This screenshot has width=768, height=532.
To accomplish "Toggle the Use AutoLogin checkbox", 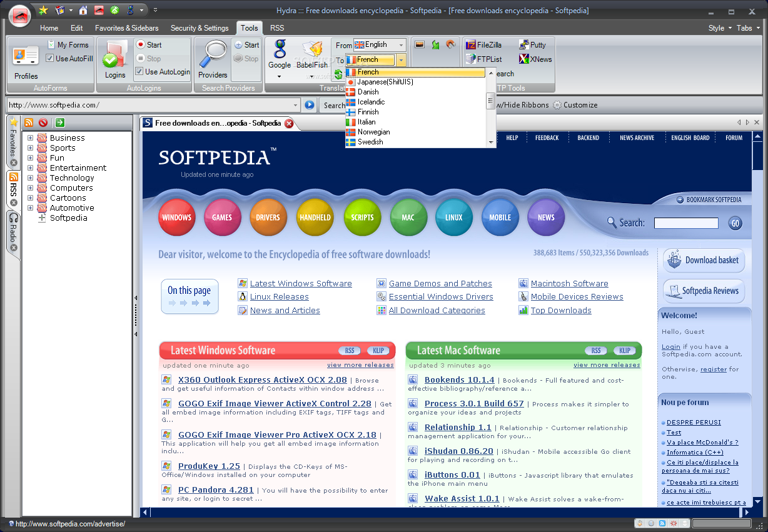I will 139,71.
